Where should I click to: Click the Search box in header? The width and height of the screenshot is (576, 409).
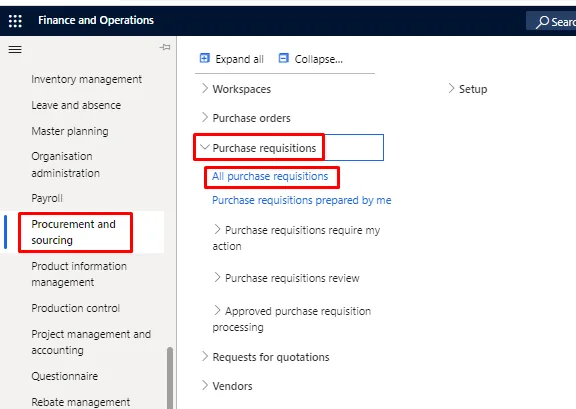point(551,21)
